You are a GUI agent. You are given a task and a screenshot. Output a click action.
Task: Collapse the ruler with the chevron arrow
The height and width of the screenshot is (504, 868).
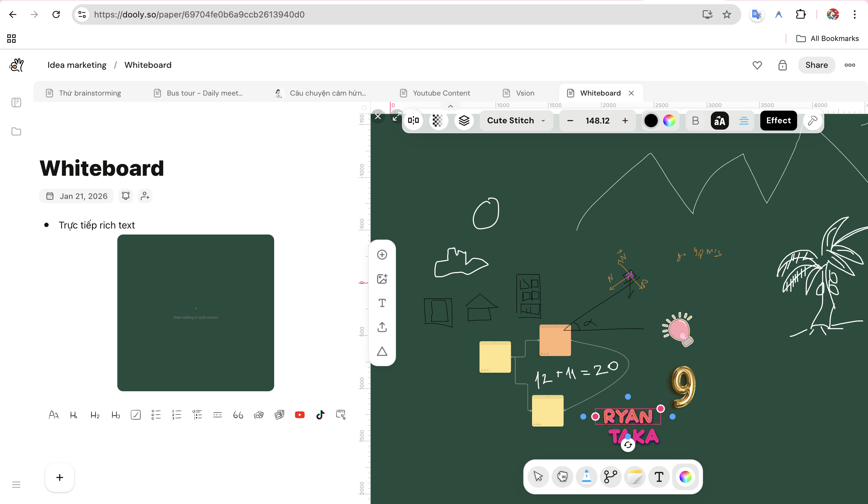(x=451, y=106)
